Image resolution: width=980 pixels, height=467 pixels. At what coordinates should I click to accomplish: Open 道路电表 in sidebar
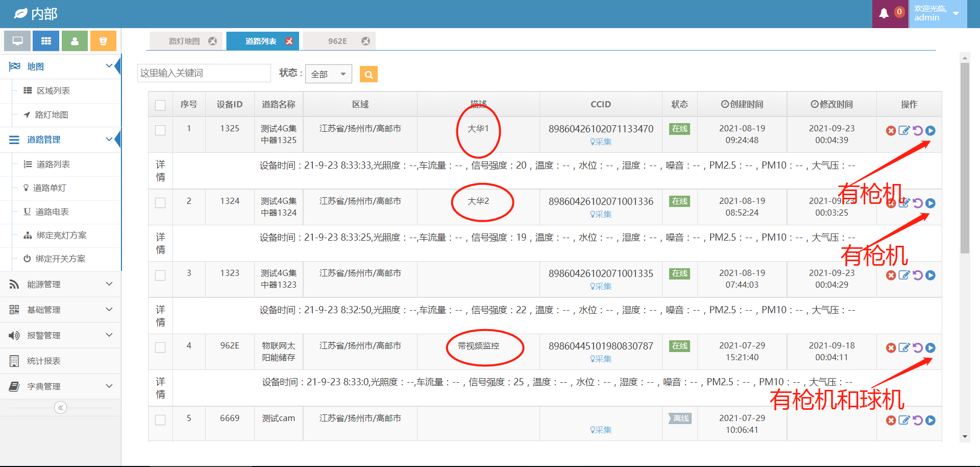point(52,212)
